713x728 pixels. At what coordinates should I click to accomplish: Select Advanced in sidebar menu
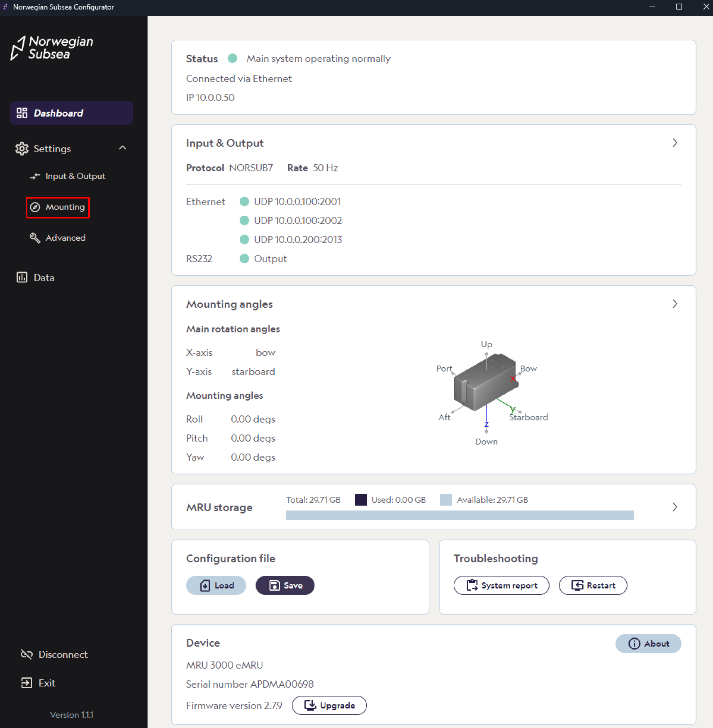tap(65, 238)
